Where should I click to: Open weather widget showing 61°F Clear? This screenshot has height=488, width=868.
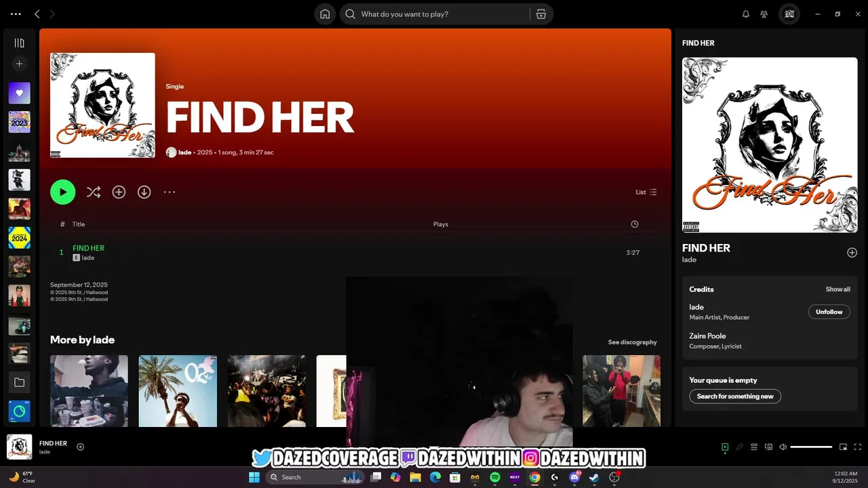pyautogui.click(x=22, y=477)
